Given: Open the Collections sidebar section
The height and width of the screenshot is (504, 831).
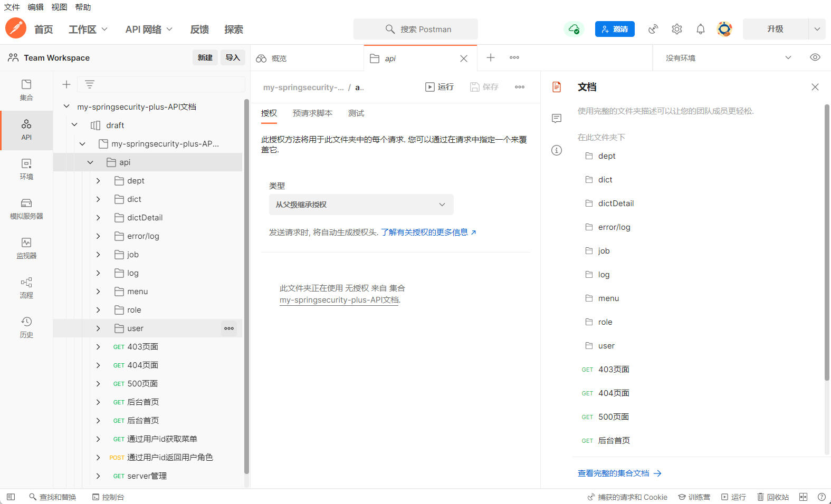Looking at the screenshot, I should point(26,90).
